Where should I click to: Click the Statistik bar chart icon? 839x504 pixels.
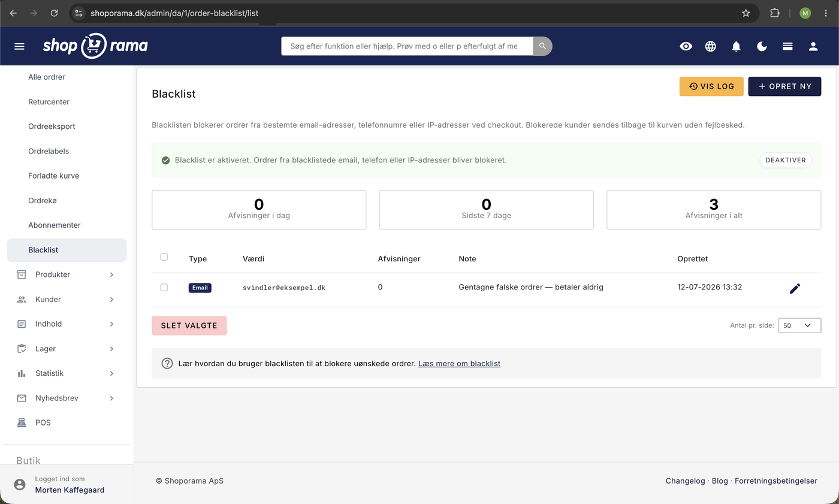point(22,373)
